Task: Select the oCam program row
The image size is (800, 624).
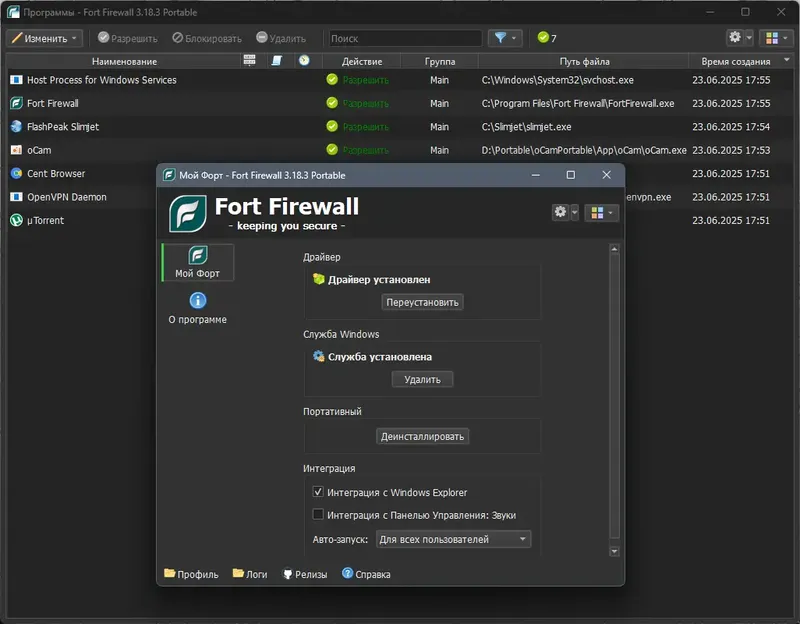Action: (399, 151)
